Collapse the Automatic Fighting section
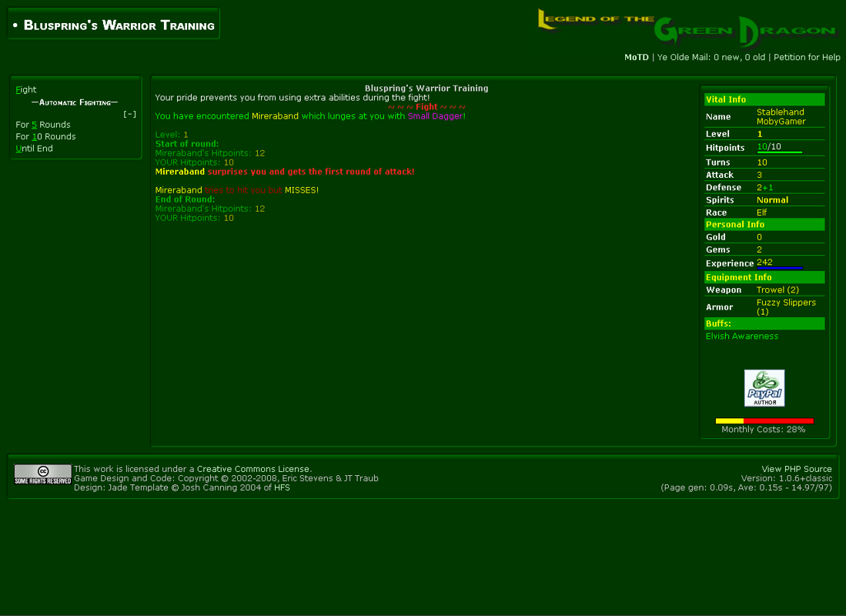The image size is (846, 616). point(130,113)
